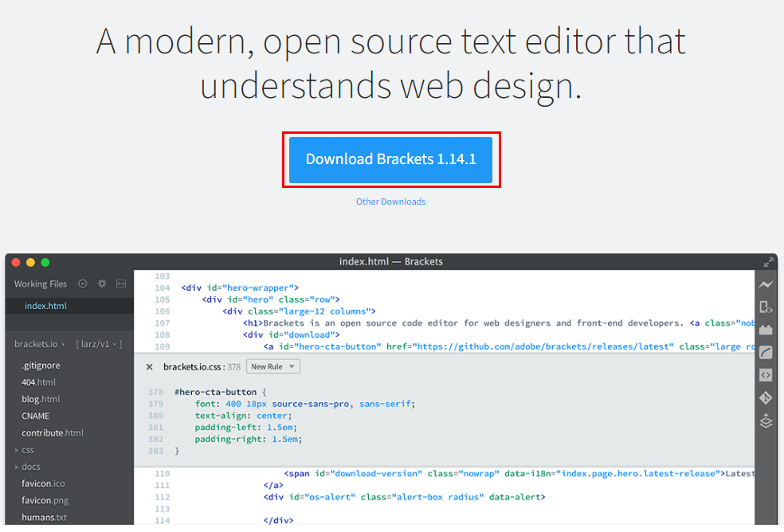Screen dimensions: 784x532
Task: Click the leaf-shaped icon in right toolbar
Action: [x=766, y=353]
